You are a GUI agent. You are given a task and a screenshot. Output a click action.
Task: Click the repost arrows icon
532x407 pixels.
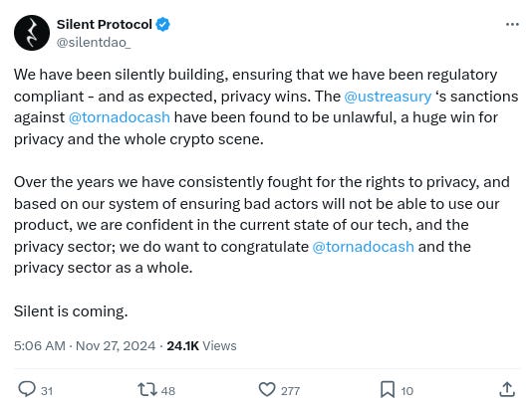146,389
